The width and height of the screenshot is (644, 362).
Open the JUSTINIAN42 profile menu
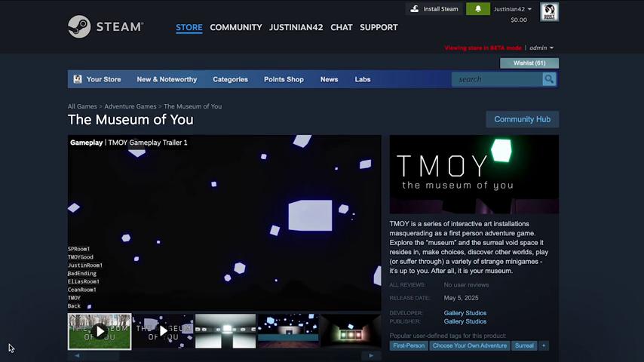tap(296, 27)
